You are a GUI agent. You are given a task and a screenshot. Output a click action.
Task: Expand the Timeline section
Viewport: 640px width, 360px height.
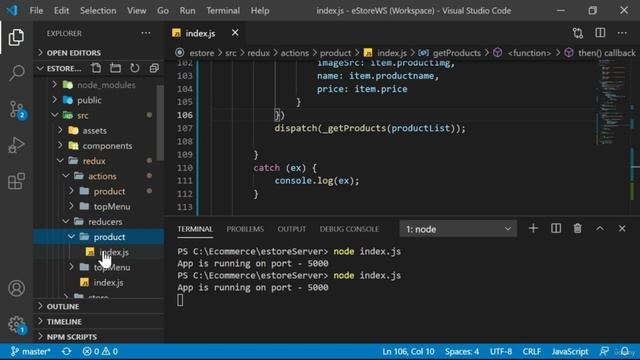click(64, 322)
